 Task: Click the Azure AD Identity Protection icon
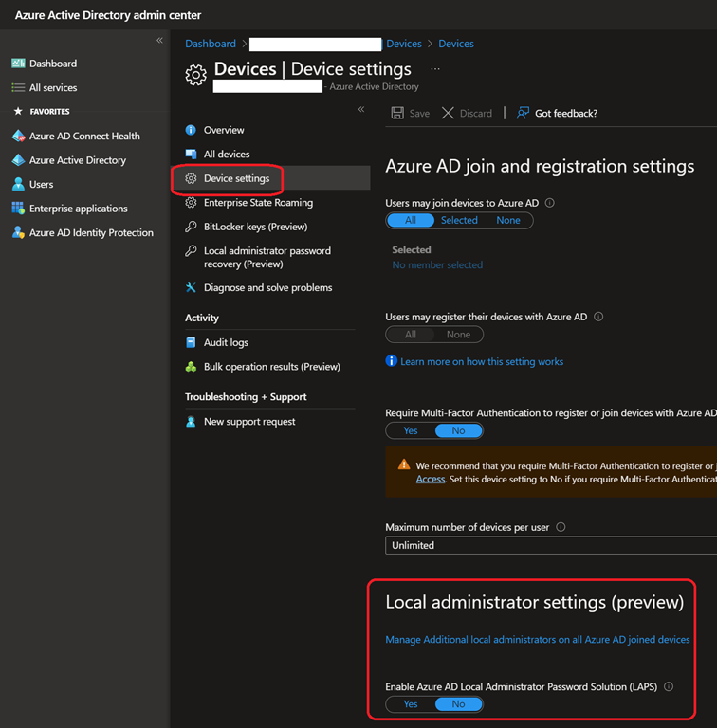coord(18,233)
